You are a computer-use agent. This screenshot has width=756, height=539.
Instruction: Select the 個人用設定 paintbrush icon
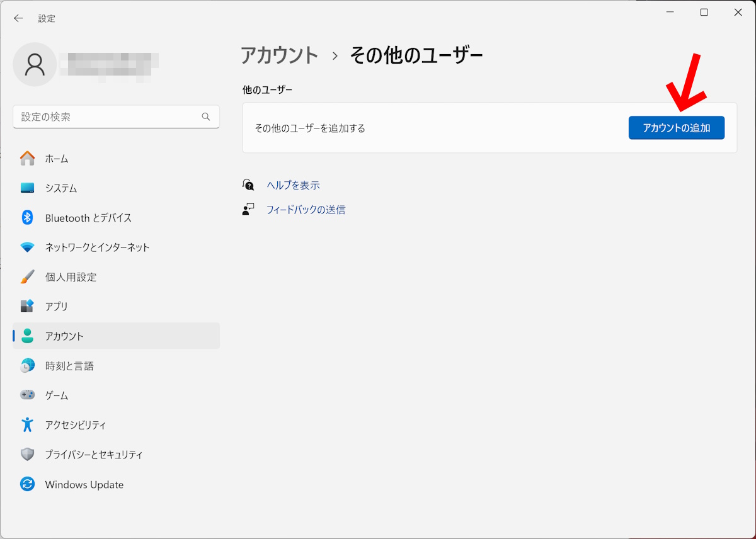[28, 276]
